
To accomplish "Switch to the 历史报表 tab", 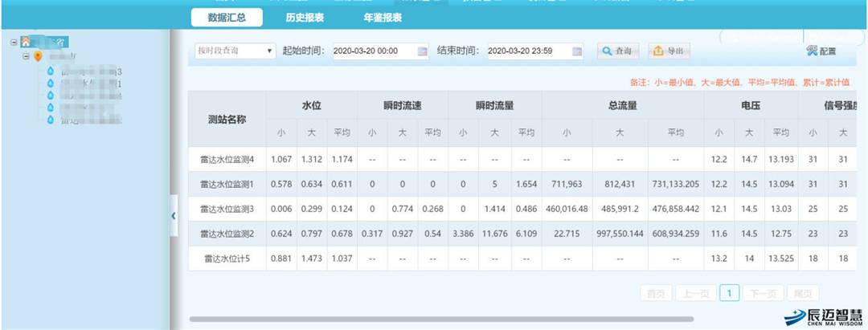I will [305, 17].
